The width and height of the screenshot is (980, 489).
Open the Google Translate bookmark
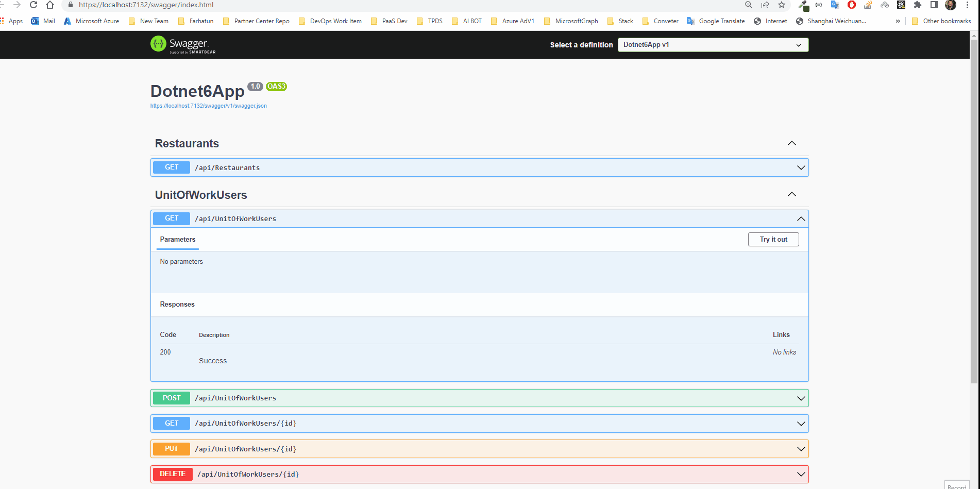coord(716,21)
